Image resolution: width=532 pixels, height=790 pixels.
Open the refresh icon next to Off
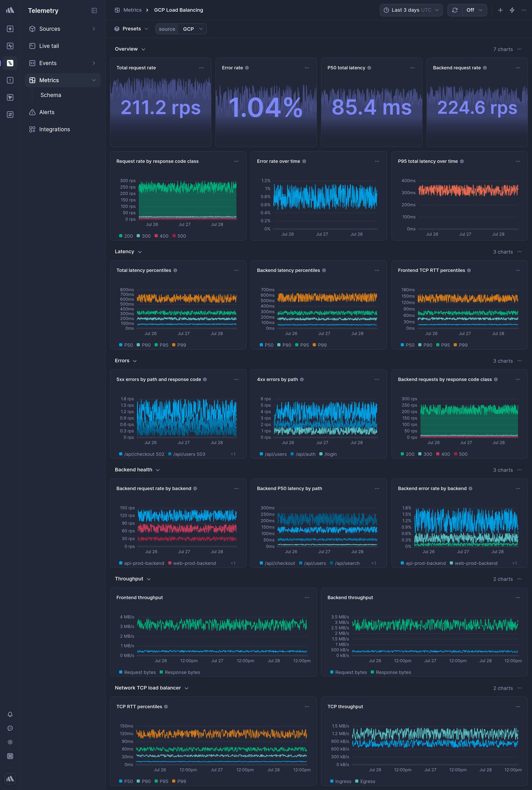point(455,10)
